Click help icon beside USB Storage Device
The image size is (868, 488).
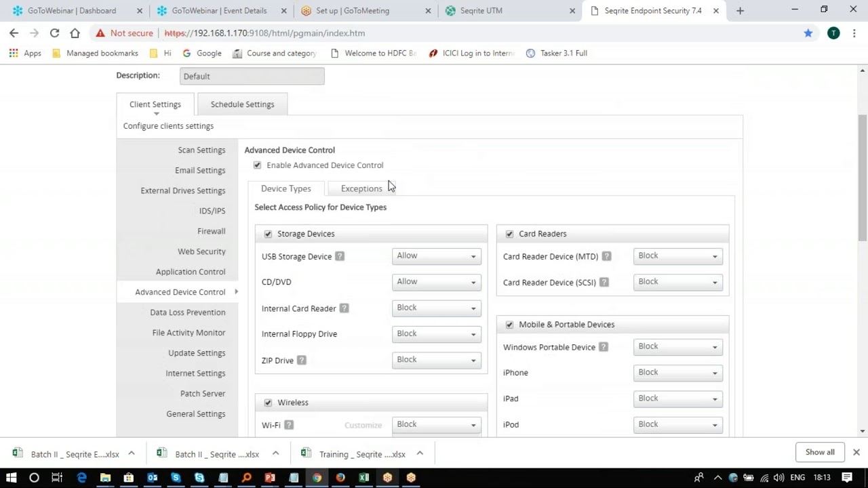coord(340,256)
